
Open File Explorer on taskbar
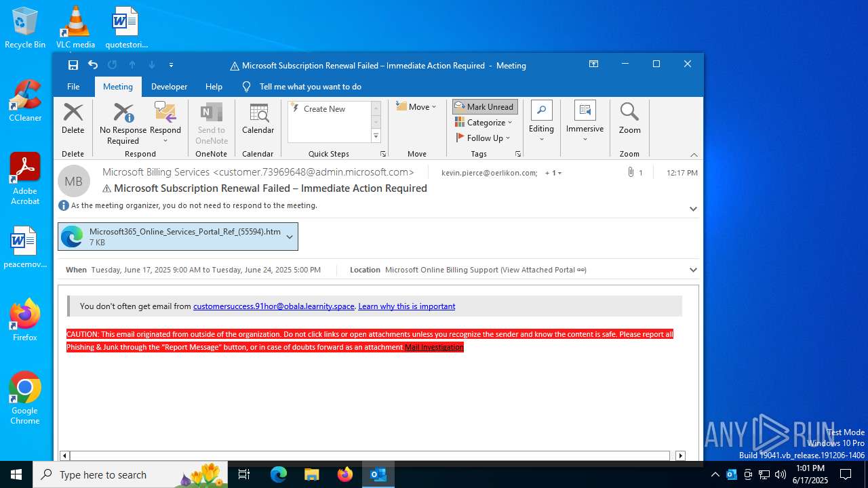[x=312, y=474]
